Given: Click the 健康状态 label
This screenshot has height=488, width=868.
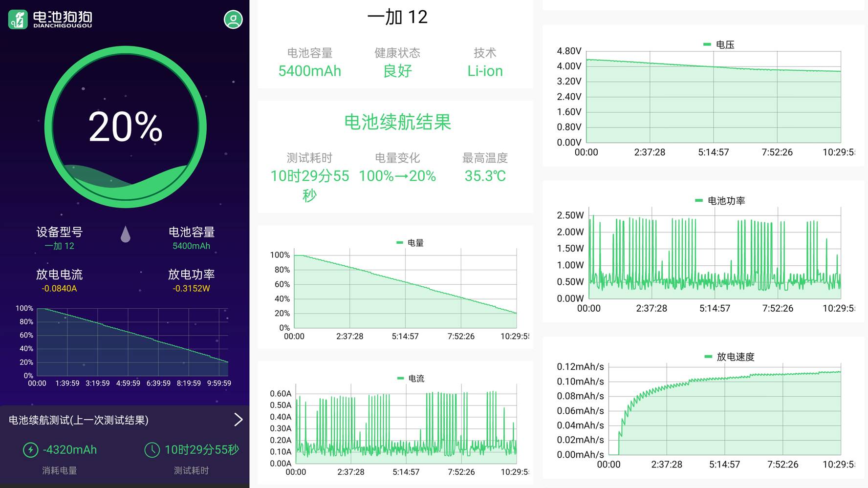Looking at the screenshot, I should 397,53.
